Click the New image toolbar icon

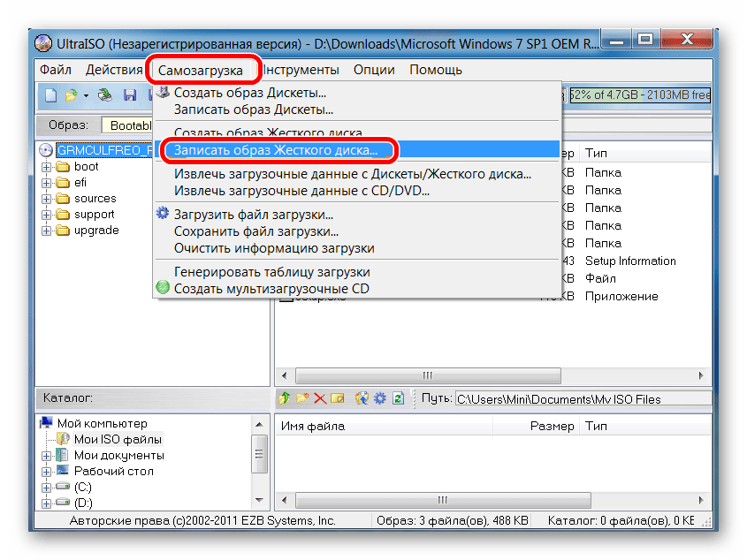point(51,95)
